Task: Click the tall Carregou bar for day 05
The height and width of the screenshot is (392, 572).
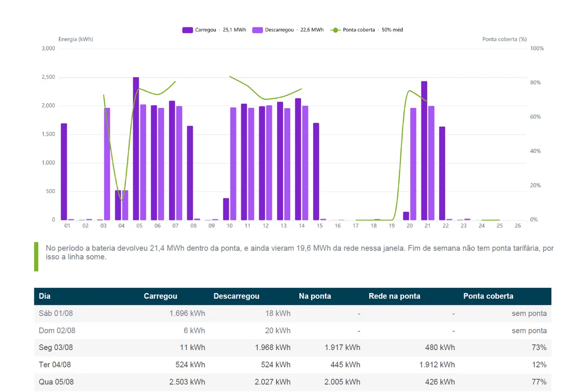Action: click(136, 149)
